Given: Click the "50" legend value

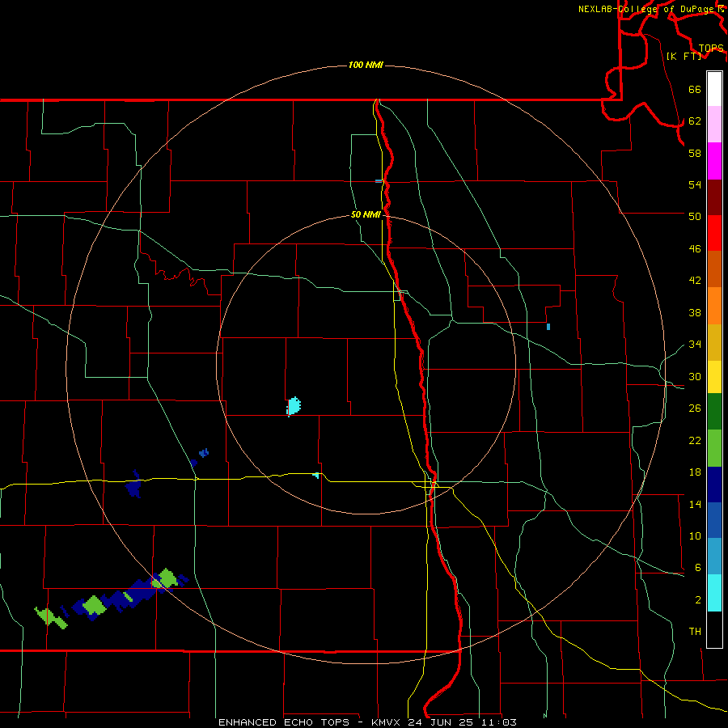Looking at the screenshot, I should tap(695, 216).
